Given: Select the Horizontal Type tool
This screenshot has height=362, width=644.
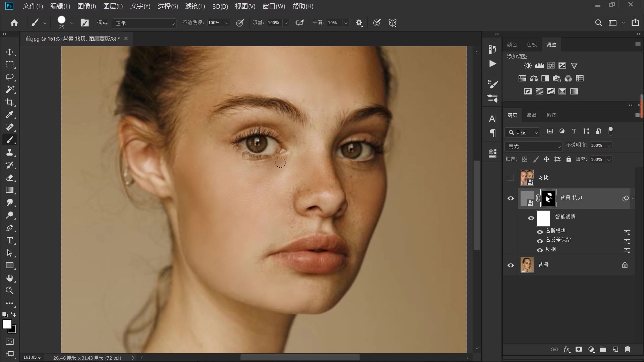Looking at the screenshot, I should [10, 240].
